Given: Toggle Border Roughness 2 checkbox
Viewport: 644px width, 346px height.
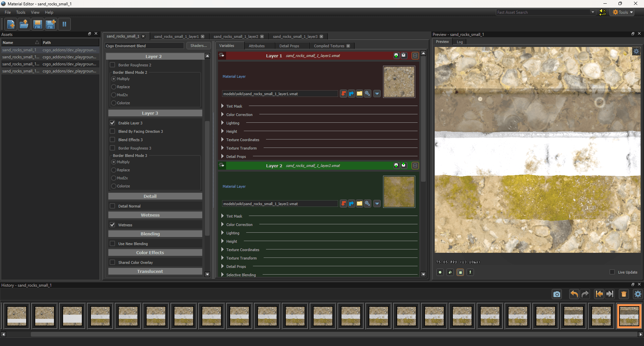Looking at the screenshot, I should pos(112,65).
